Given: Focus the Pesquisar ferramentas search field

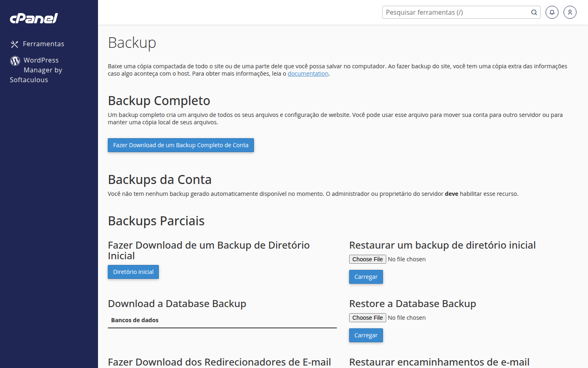Looking at the screenshot, I should click(456, 12).
